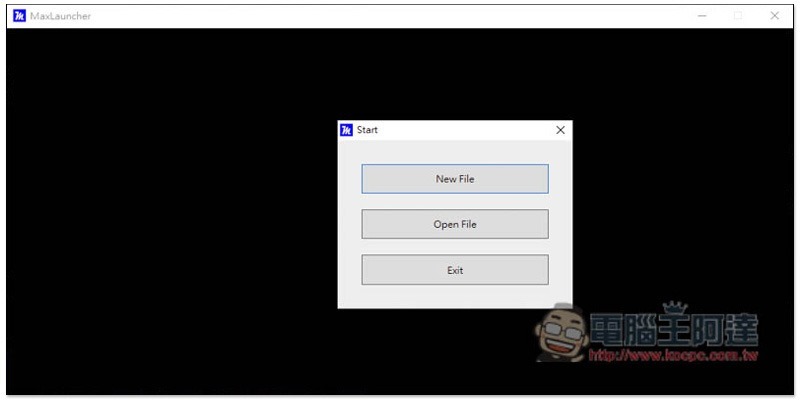Close the Start dialog

point(560,130)
